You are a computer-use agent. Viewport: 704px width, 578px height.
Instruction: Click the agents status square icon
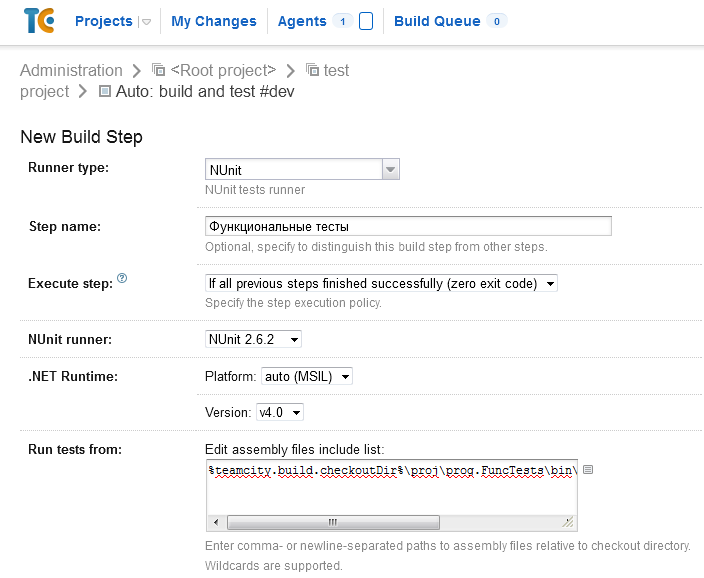point(366,21)
